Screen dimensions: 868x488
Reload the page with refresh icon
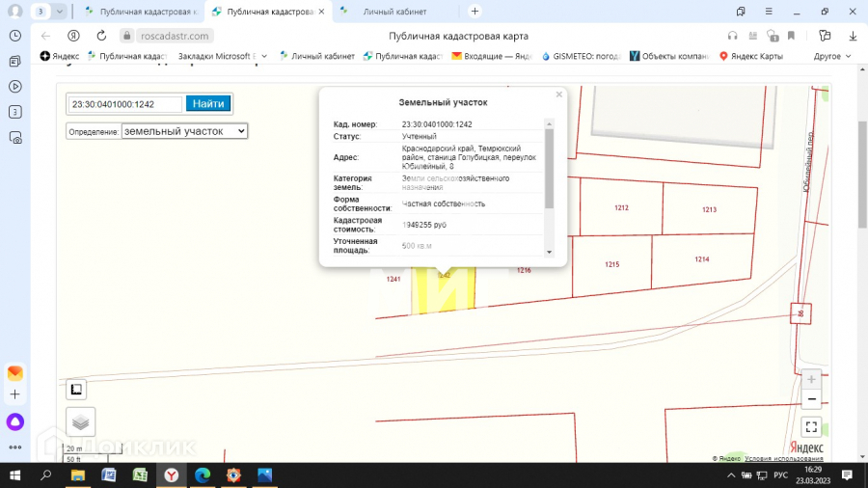click(x=101, y=36)
